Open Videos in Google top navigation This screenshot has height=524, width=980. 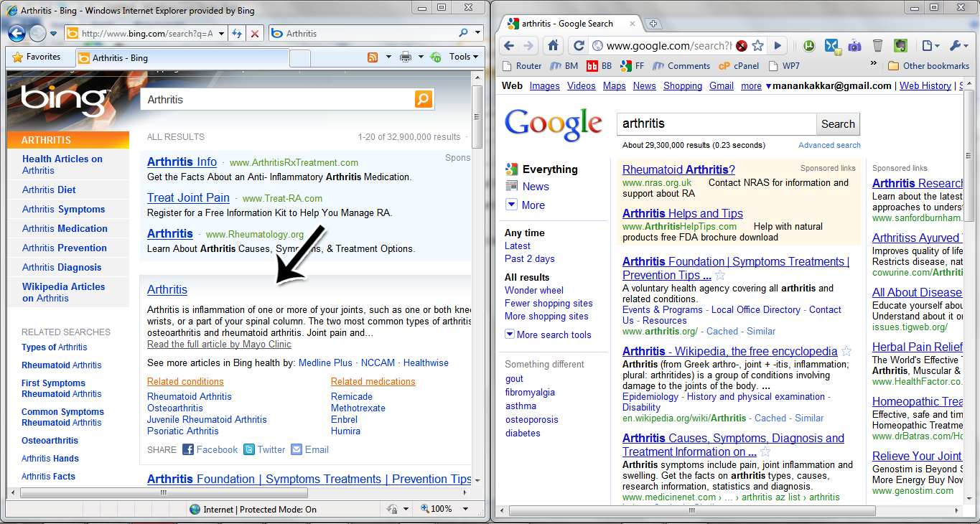pos(581,85)
